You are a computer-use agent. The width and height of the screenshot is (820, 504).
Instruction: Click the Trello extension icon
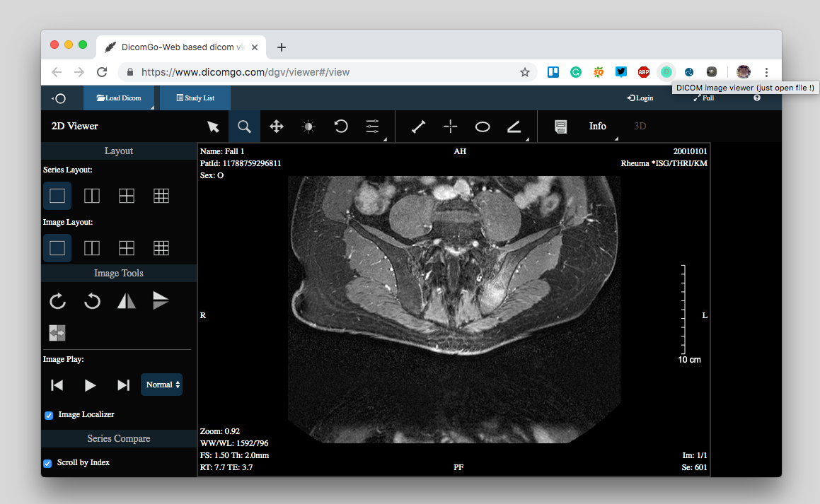coord(553,72)
